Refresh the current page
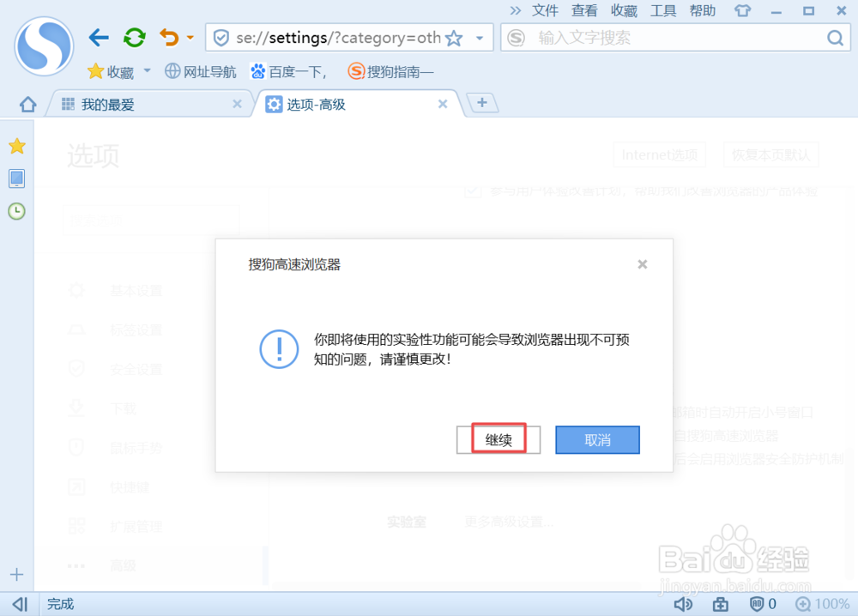 [x=134, y=38]
